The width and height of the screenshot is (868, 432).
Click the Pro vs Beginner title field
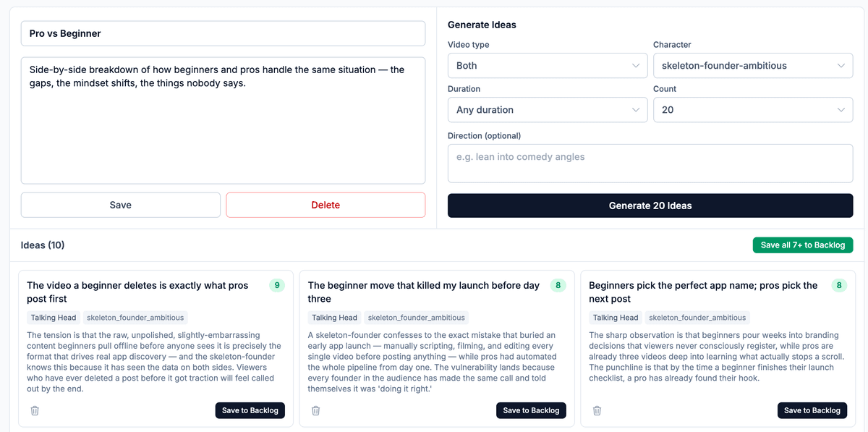click(223, 33)
